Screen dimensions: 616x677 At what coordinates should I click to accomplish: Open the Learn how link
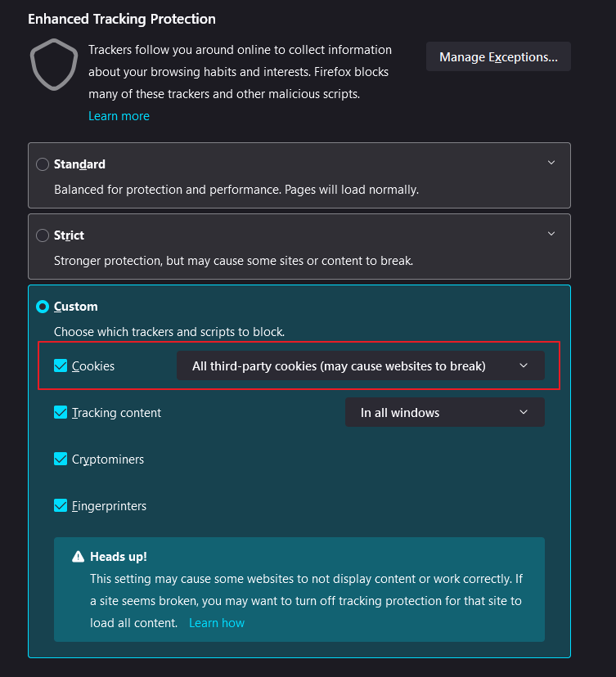pyautogui.click(x=217, y=623)
